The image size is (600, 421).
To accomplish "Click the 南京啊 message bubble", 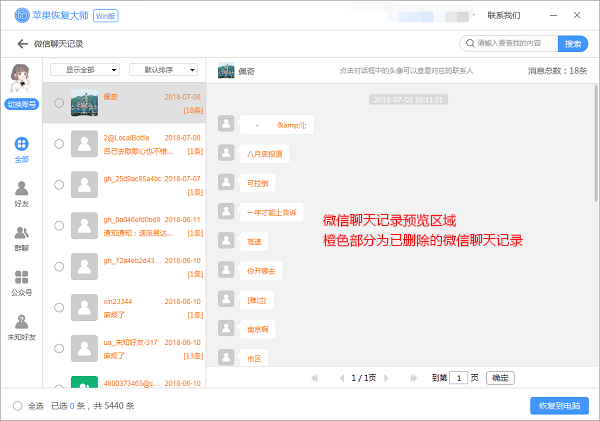I will coord(257,329).
